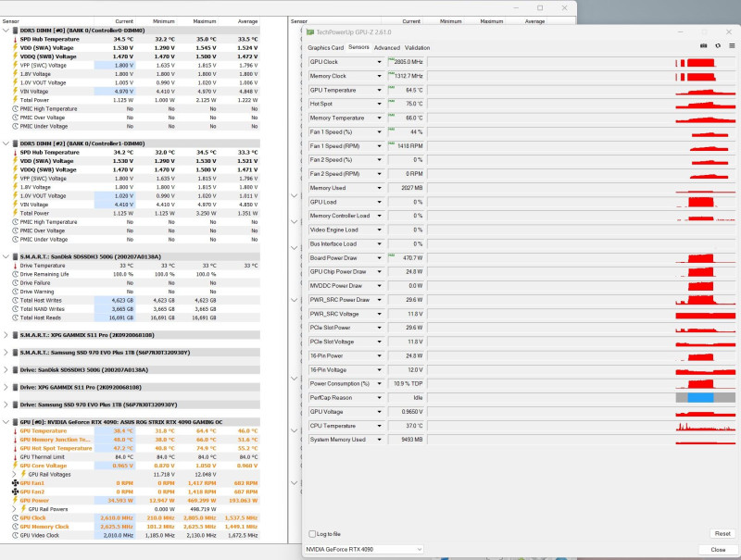This screenshot has height=560, width=741.
Task: Click lightning icon beside VIN Voltage in DIMM #2
Action: (15, 205)
